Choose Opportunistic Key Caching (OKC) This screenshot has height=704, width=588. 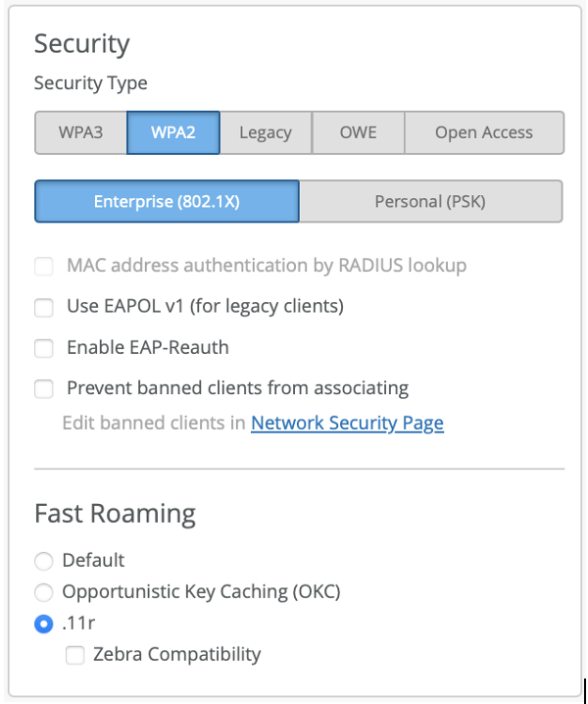(x=43, y=592)
